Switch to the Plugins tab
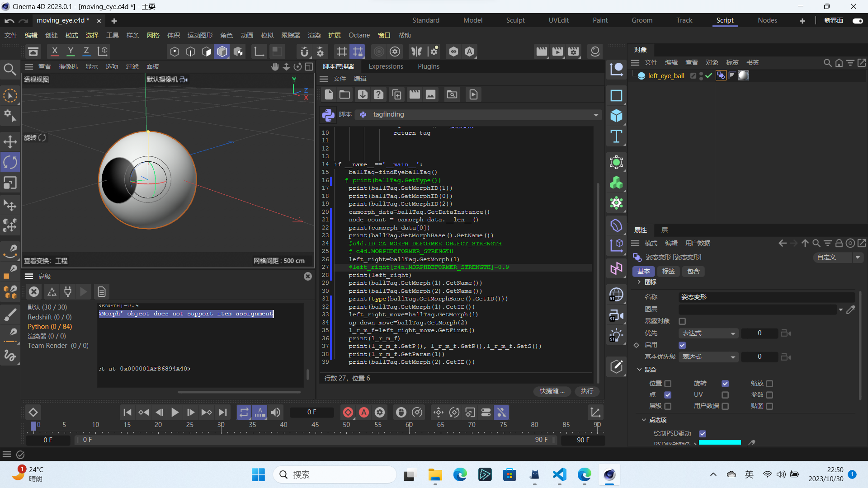 [428, 66]
